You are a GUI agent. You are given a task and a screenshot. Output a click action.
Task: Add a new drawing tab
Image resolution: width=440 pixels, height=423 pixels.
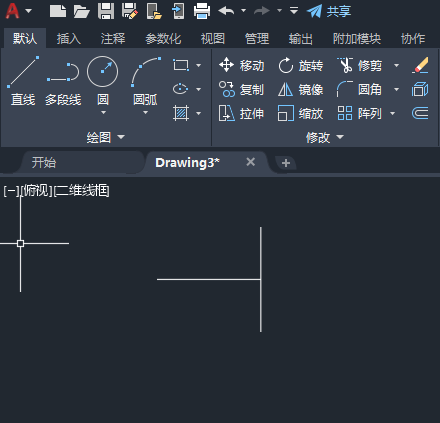click(286, 163)
